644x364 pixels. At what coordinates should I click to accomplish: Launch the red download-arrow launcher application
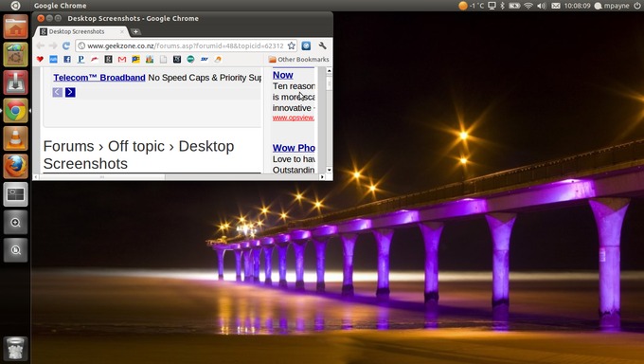pyautogui.click(x=15, y=82)
